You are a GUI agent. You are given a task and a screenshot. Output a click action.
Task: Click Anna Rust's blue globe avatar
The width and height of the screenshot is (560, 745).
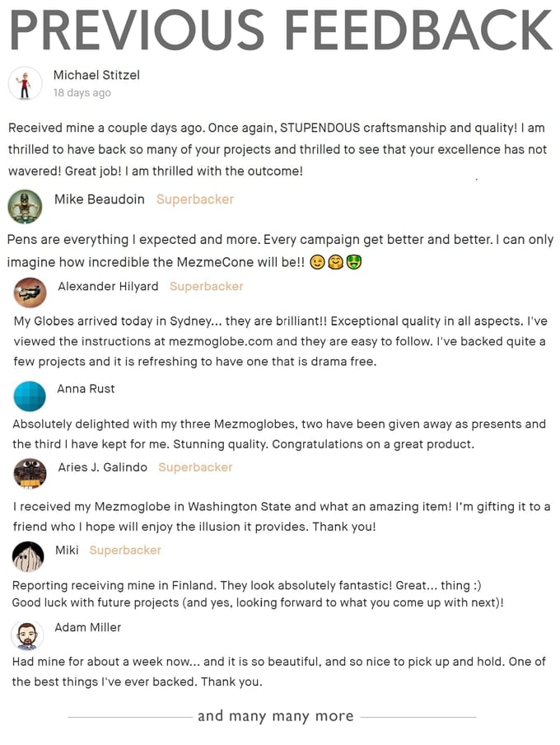click(x=30, y=396)
